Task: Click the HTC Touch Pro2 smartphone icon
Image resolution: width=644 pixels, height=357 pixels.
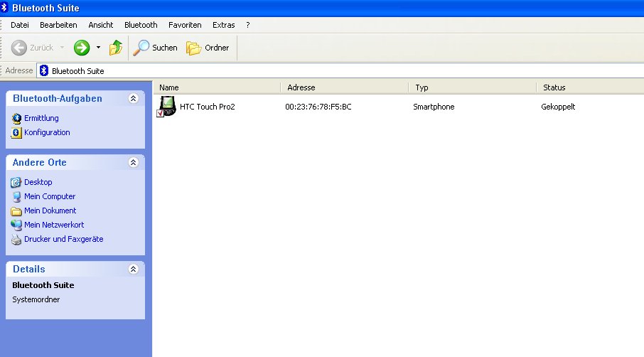Action: coord(166,107)
